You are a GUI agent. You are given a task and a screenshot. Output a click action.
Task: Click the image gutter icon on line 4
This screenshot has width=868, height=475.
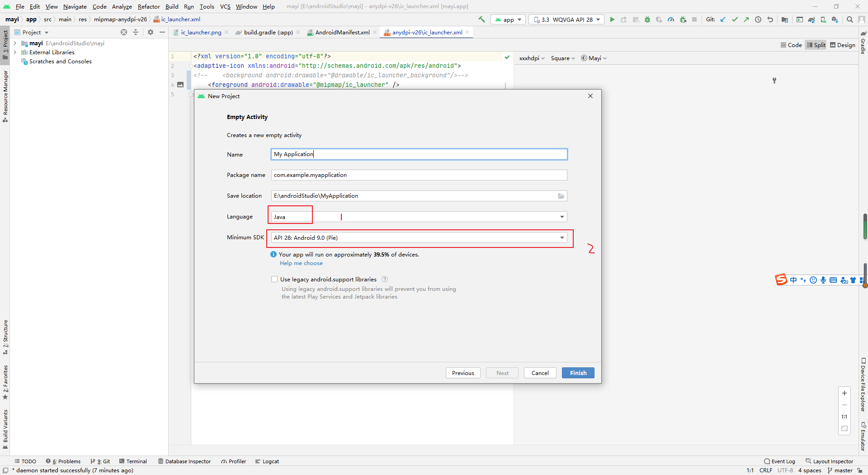pos(180,85)
